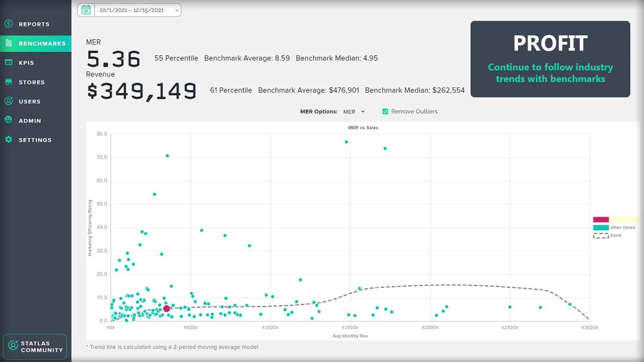Click the Settings gear icon
The image size is (644, 362).
9,140
